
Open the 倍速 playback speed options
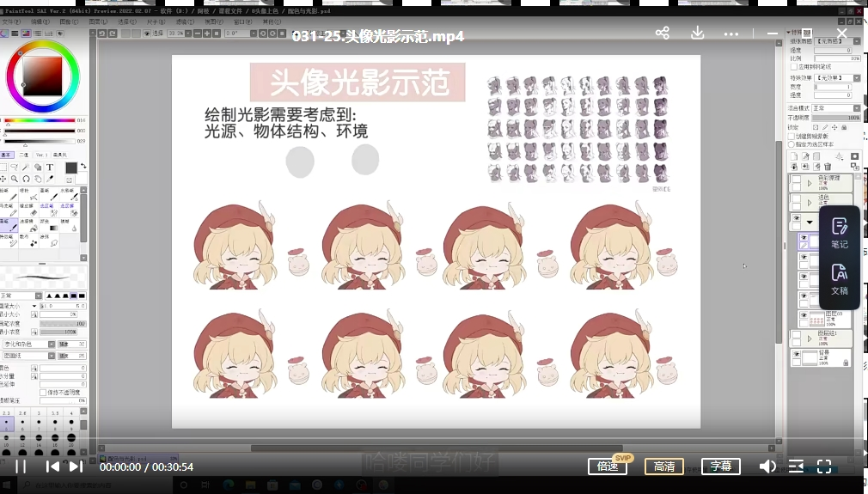608,467
